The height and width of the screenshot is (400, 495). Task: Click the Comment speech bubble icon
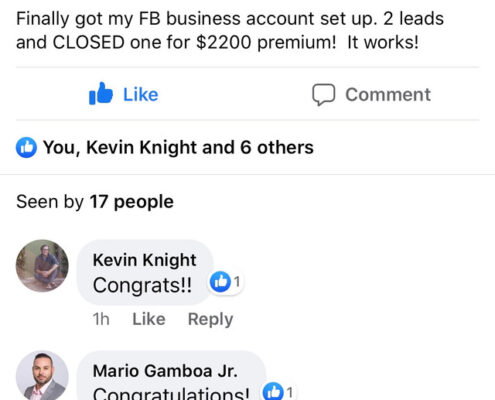[323, 95]
